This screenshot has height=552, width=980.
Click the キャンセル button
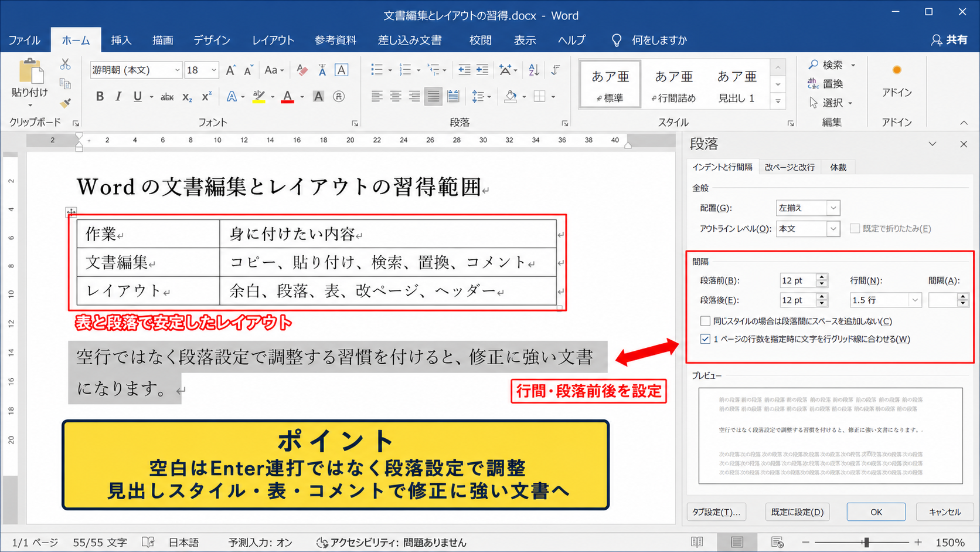pos(944,512)
